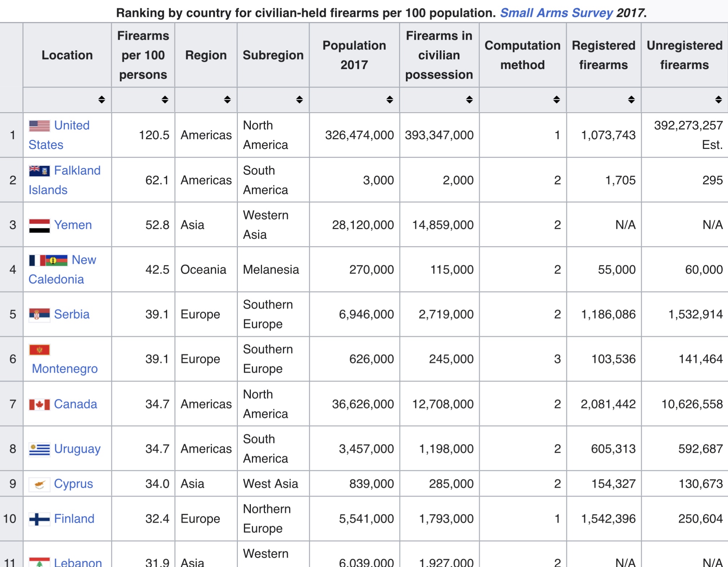Select Finland's 1,542,396 registered cell
Screen dimensions: 728x567
tap(604, 519)
